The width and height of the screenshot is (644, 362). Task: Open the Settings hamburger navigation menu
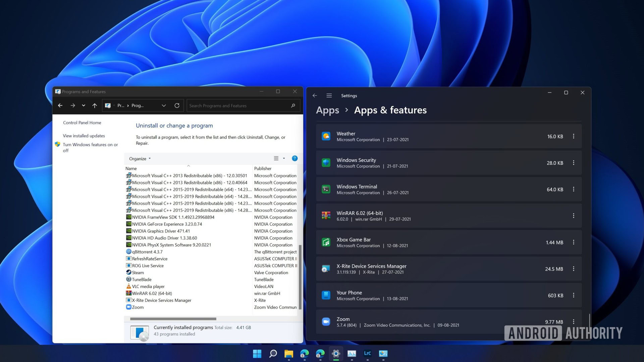tap(329, 96)
